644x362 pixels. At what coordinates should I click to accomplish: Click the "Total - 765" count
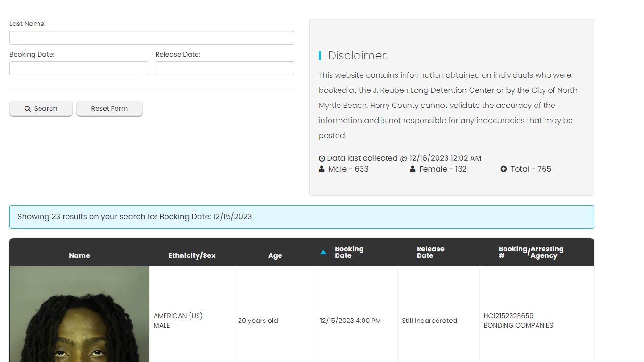click(531, 169)
